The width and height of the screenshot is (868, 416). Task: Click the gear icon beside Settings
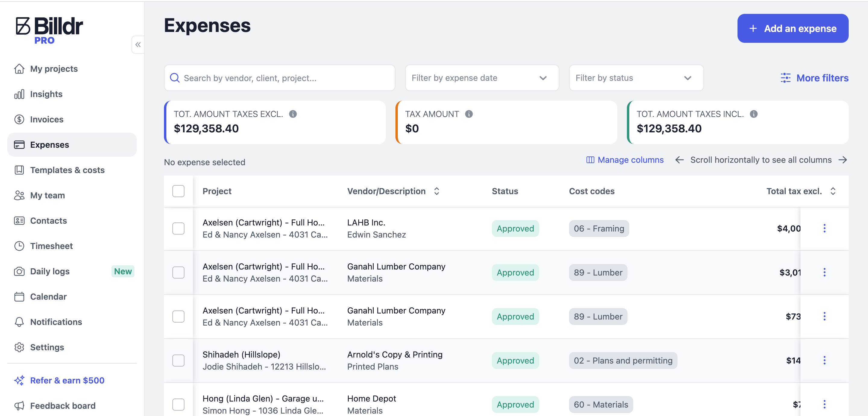pyautogui.click(x=19, y=347)
